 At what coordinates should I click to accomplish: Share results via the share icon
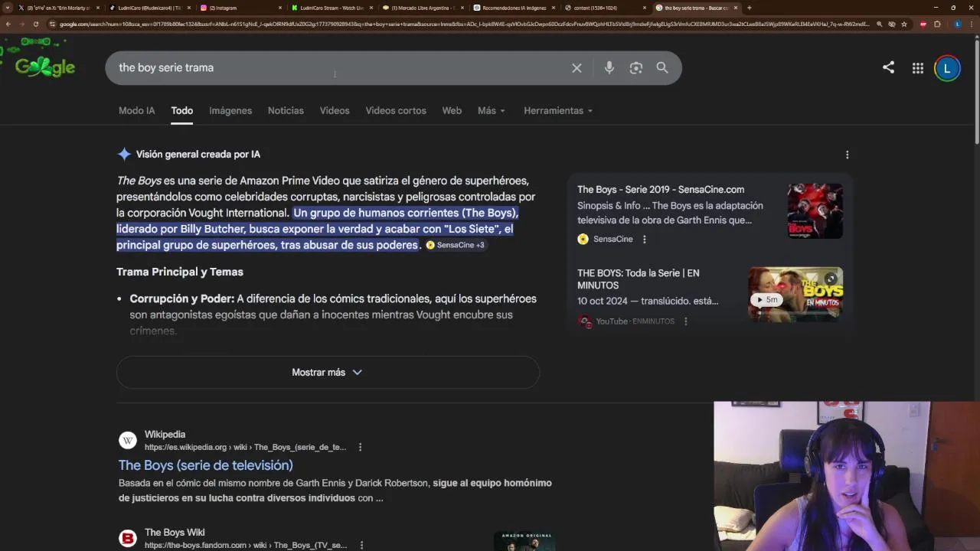tap(888, 67)
